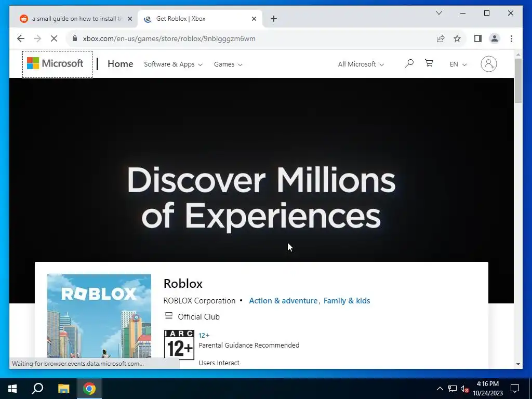
Task: Click the Roblox box art thumbnail
Action: pos(99,316)
